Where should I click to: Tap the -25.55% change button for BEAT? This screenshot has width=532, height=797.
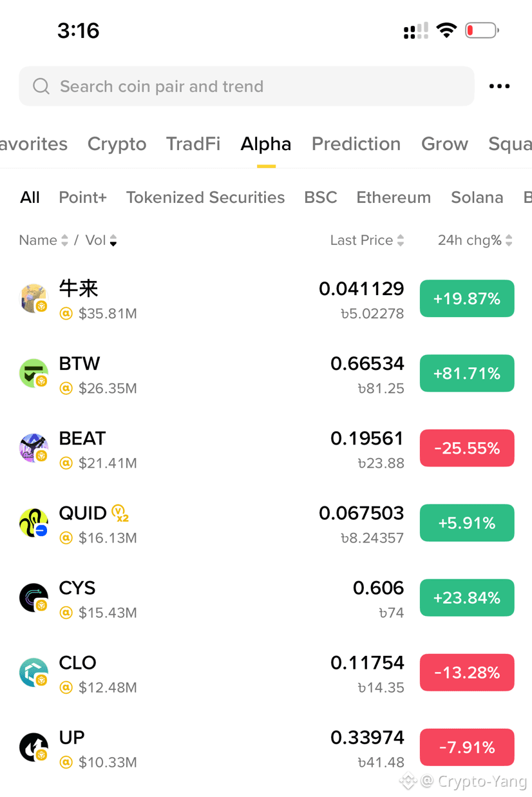[467, 448]
